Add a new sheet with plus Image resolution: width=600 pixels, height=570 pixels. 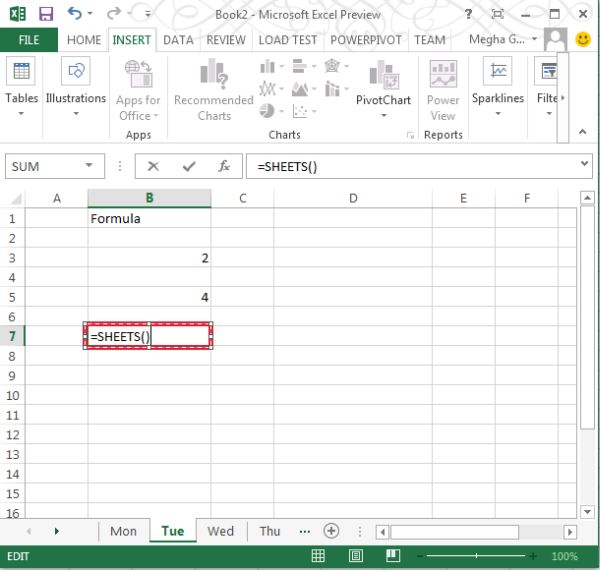[331, 531]
